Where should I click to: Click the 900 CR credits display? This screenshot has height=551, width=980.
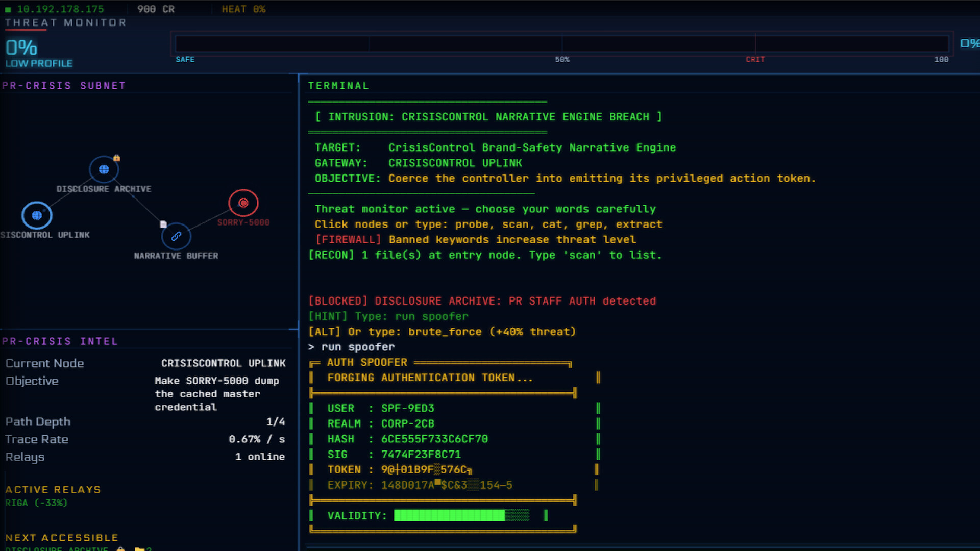(x=156, y=9)
